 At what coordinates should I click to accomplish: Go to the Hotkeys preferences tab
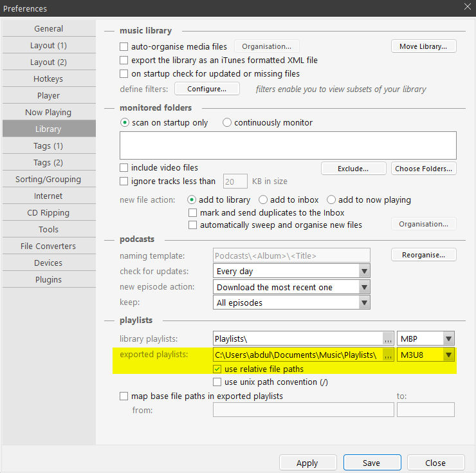[x=48, y=79]
